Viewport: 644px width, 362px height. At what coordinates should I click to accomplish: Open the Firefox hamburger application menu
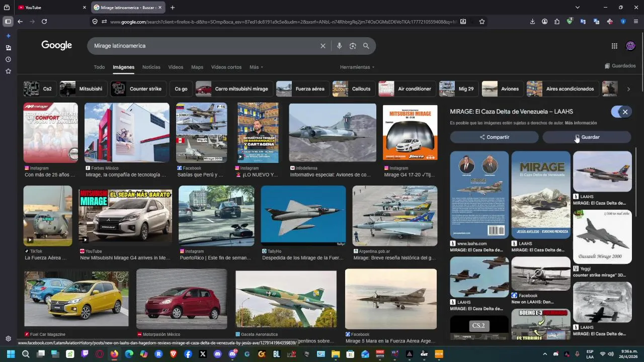click(636, 22)
